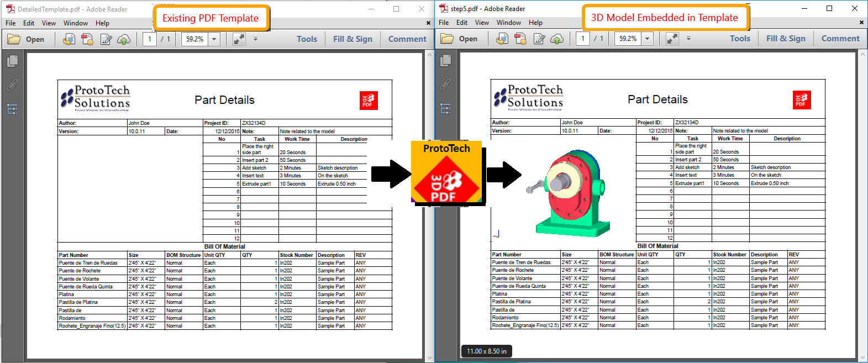Open zoom level dropdown in left window

coord(214,39)
